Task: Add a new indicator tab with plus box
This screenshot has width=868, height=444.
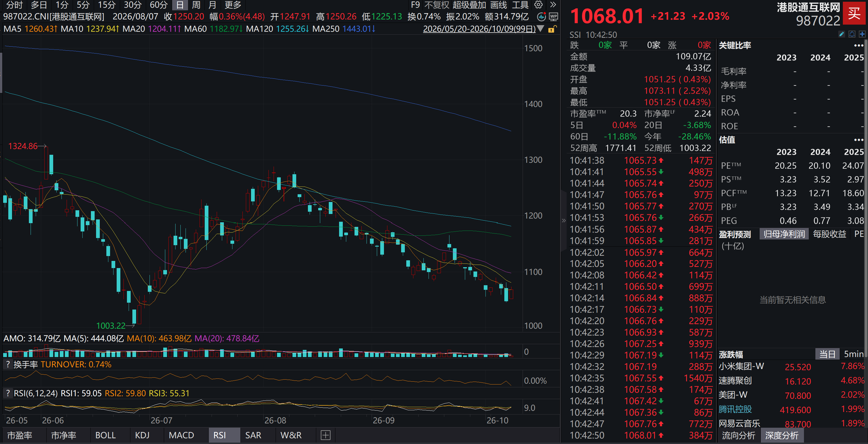Action: pyautogui.click(x=325, y=435)
